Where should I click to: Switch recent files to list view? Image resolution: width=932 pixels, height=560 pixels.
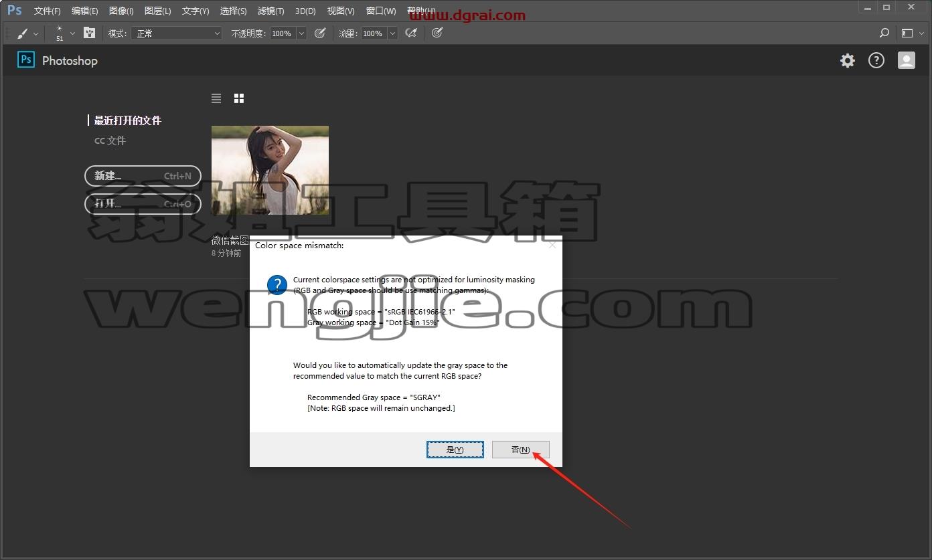click(216, 98)
